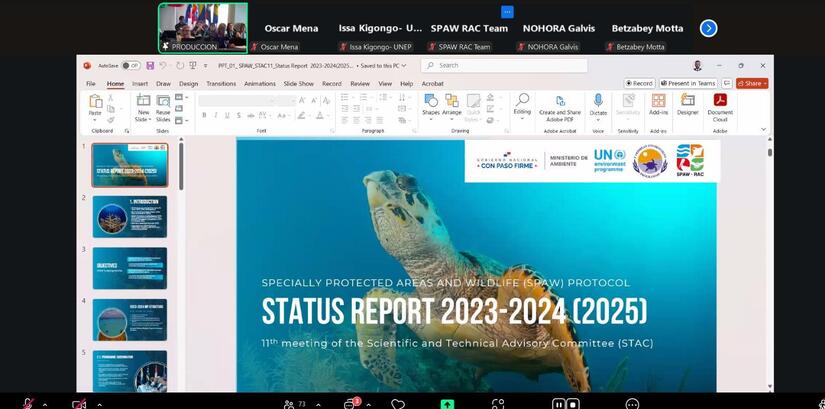Screen dimensions: 825x409
Task: Click the green share screen icon
Action: click(x=447, y=404)
